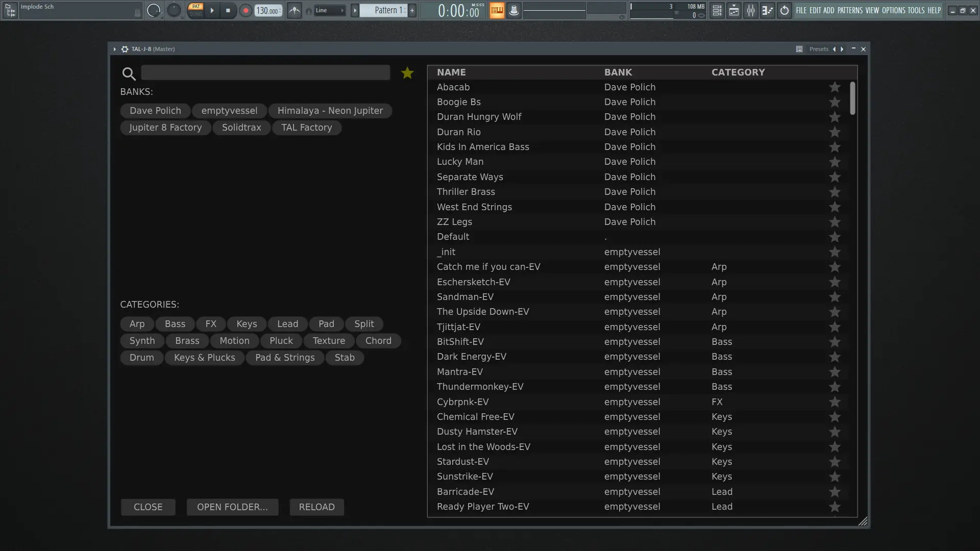Open the PATTERNS menu
The image size is (980, 551).
click(850, 10)
